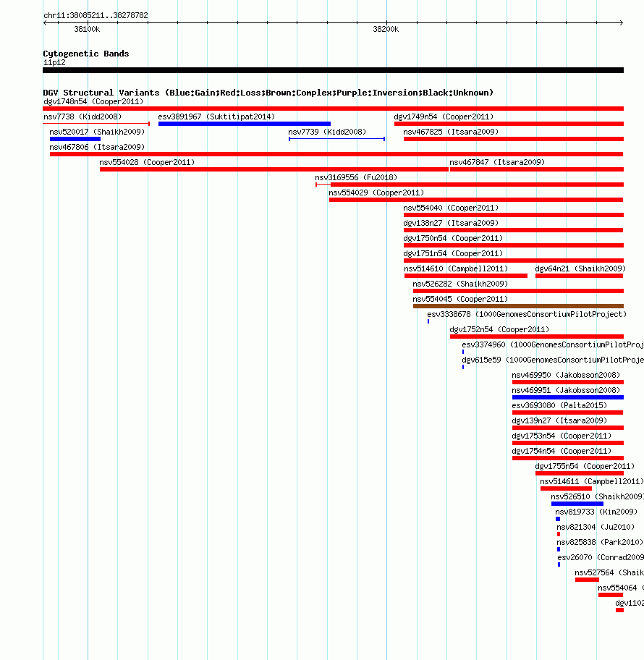Click the chr11:38085211..38278782 coordinate label
644x660 pixels.
[x=96, y=15]
